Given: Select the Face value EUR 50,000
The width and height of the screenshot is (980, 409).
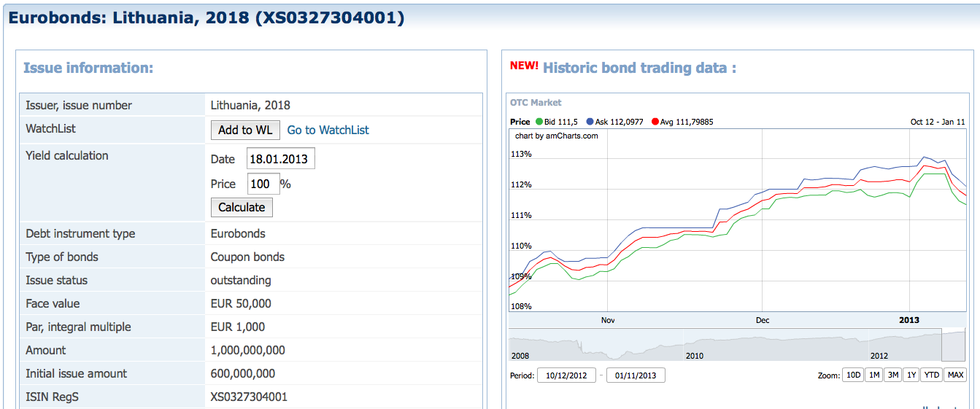Looking at the screenshot, I should (x=241, y=303).
